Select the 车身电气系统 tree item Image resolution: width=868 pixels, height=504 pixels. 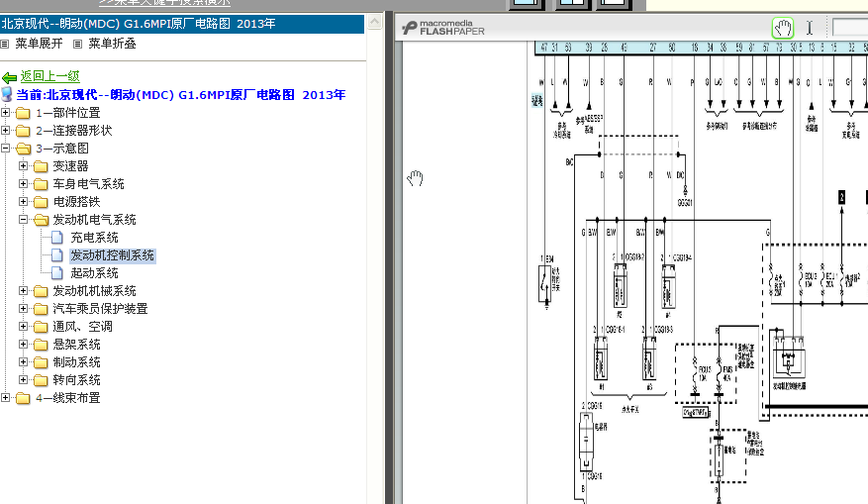pos(88,184)
